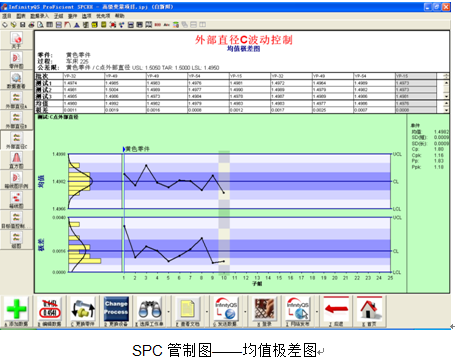Open the 零件图 sidebar view
This screenshot has width=455, height=362.
[x=16, y=60]
